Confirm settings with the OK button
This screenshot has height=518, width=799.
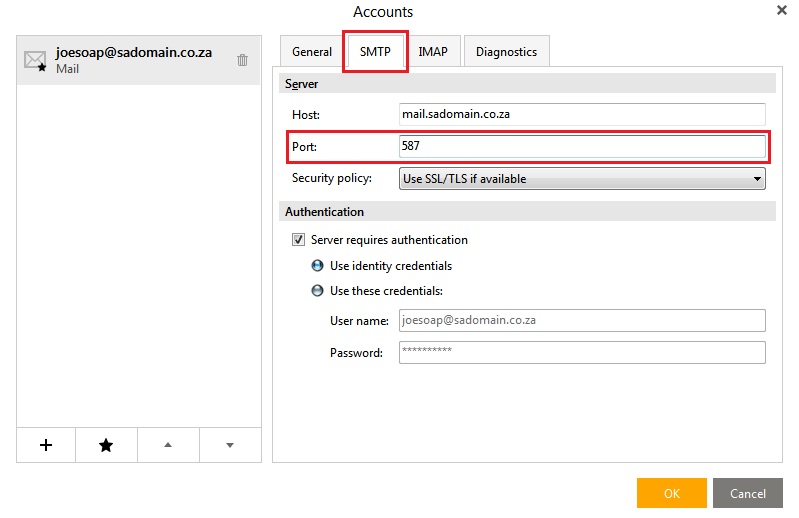pos(672,493)
